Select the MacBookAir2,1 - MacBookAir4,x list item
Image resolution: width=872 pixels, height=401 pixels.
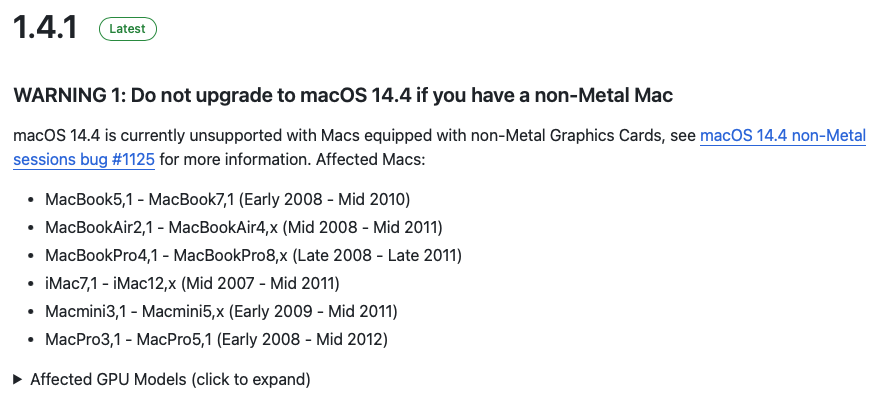click(243, 227)
